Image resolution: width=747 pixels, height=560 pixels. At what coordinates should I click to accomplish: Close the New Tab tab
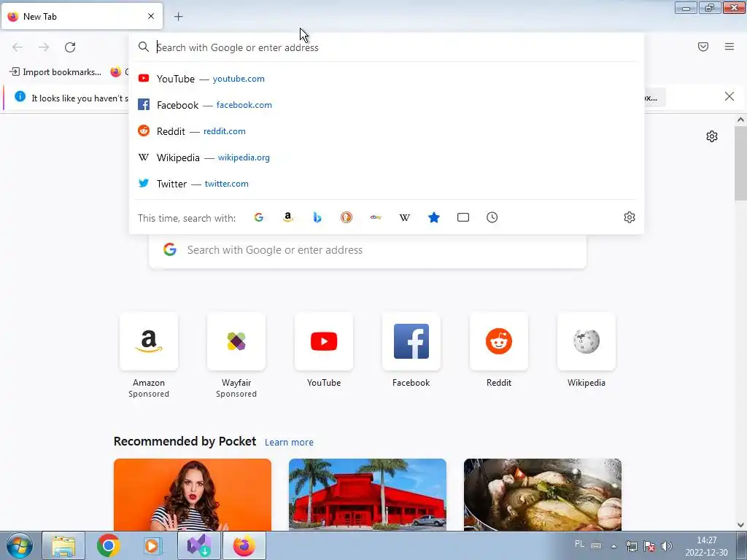tap(151, 16)
